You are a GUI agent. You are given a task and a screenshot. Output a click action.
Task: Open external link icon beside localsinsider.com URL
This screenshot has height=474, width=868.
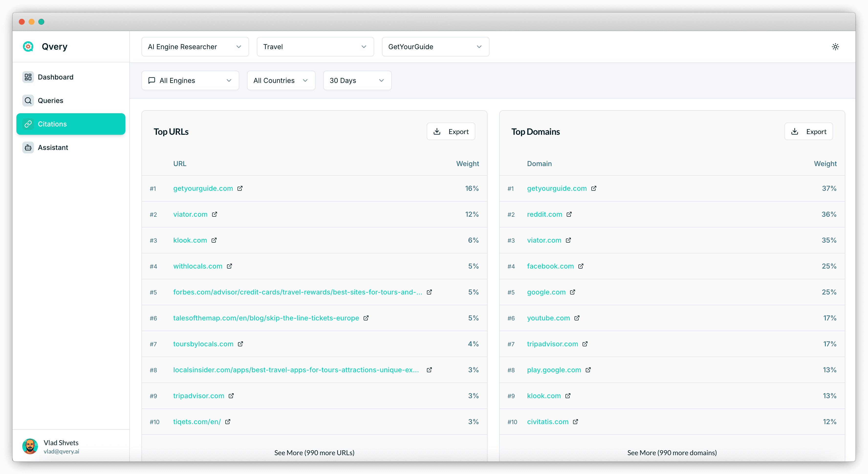[x=429, y=370]
